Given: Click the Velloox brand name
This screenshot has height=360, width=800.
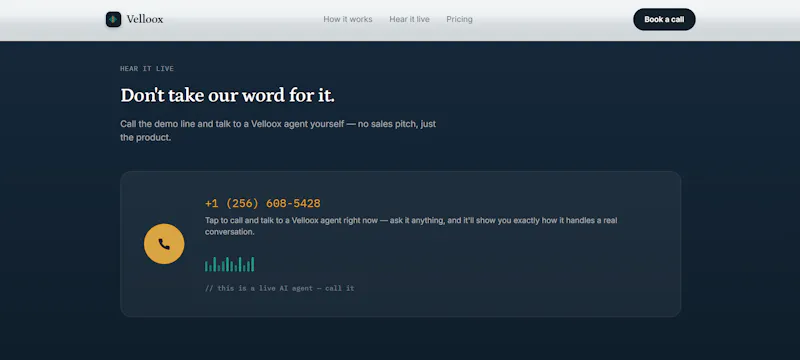Looking at the screenshot, I should point(145,19).
